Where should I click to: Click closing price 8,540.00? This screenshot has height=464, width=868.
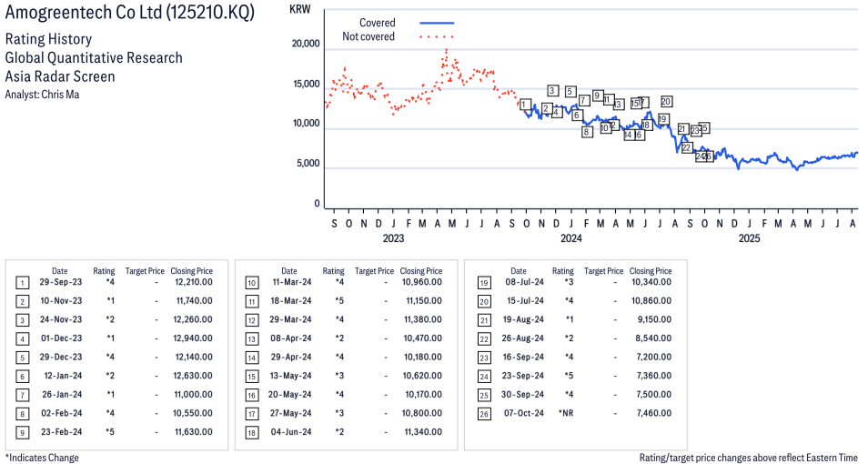click(x=654, y=338)
